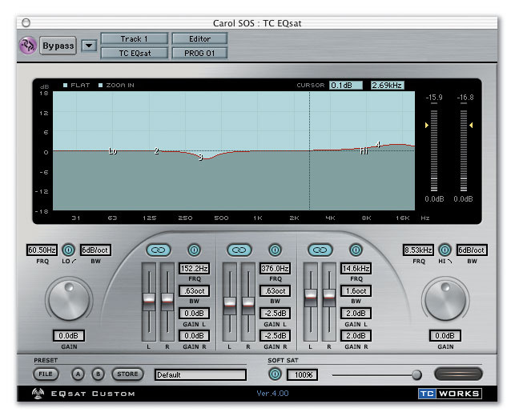515x420 pixels.
Task: Switch to the Editor view
Action: [199, 38]
